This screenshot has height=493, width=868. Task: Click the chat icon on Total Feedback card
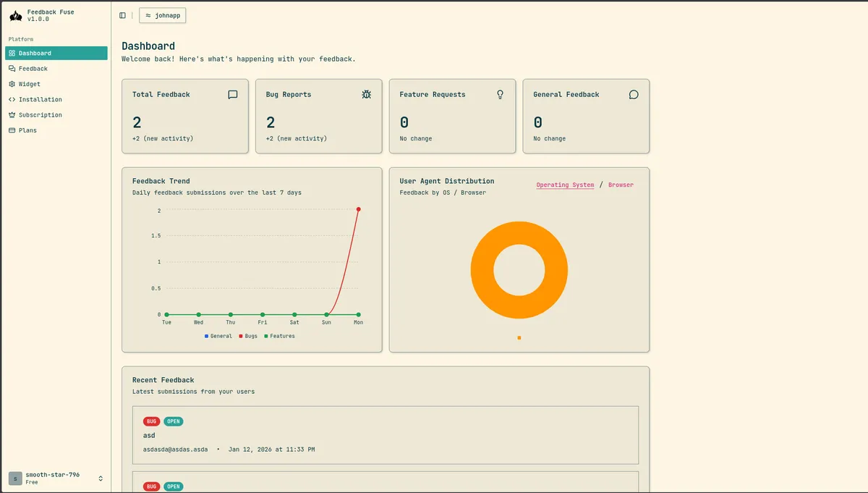tap(233, 95)
